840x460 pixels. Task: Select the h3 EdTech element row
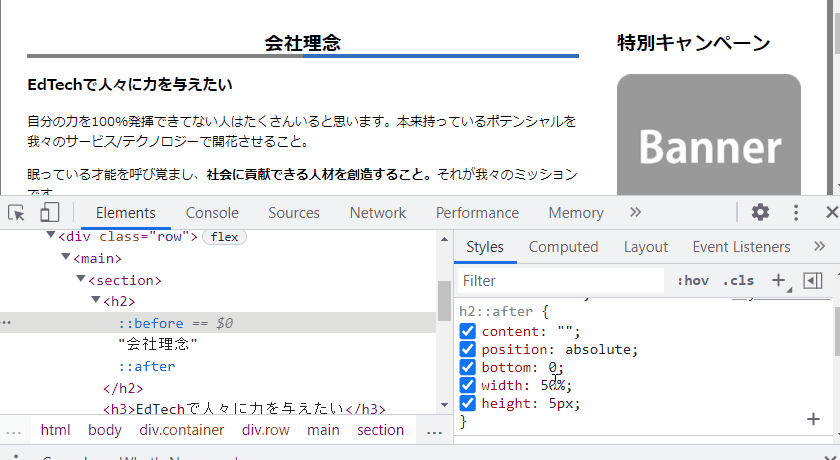point(244,409)
